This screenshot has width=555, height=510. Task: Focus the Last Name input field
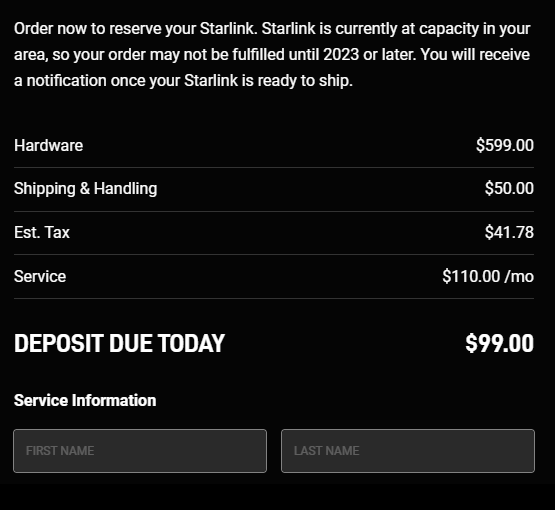click(408, 451)
